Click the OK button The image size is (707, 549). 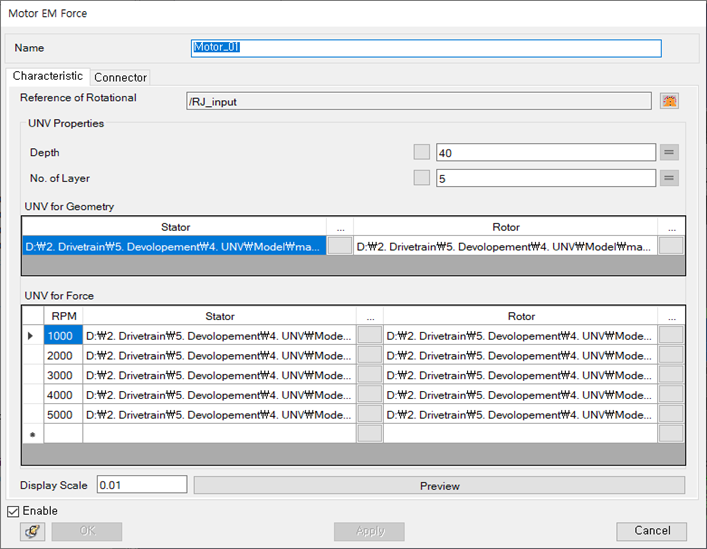[87, 531]
